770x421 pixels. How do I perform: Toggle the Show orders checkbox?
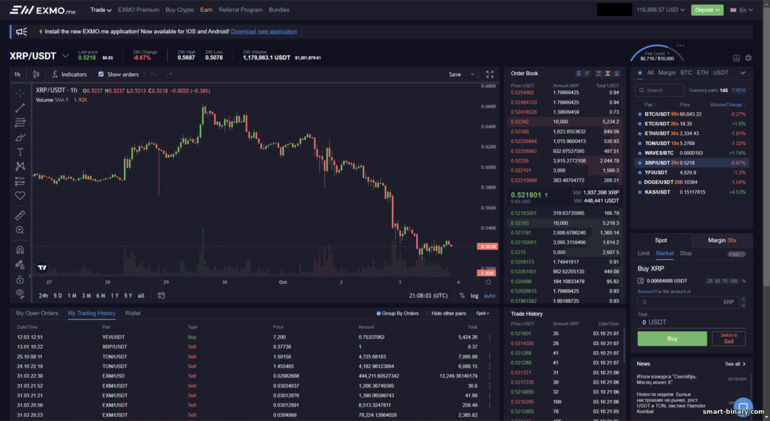[101, 74]
